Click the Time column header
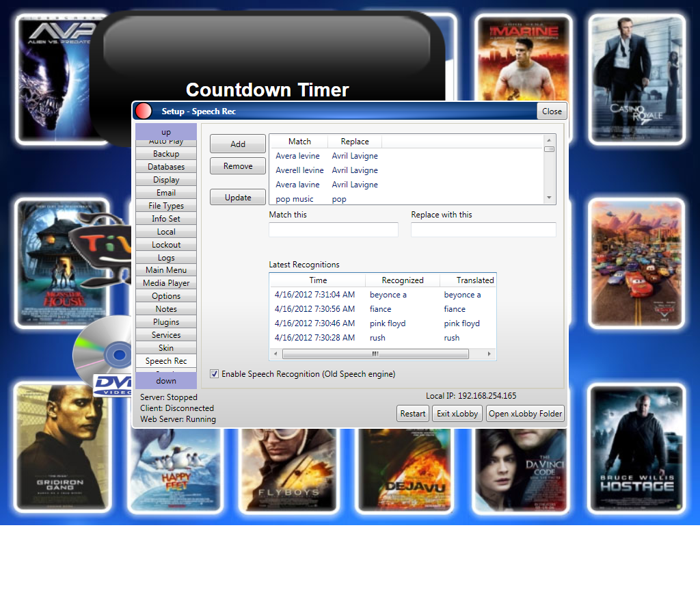Image resolution: width=700 pixels, height=597 pixels. [318, 280]
